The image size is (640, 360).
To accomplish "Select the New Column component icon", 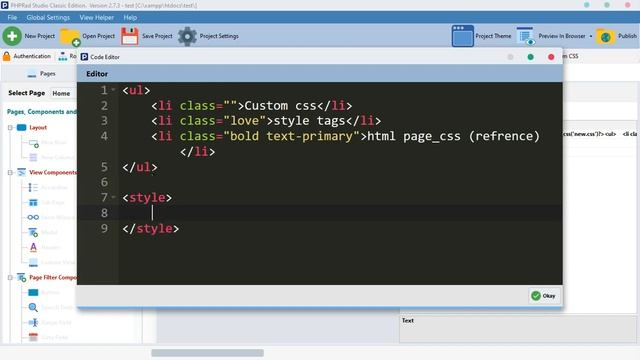I will coord(33,158).
